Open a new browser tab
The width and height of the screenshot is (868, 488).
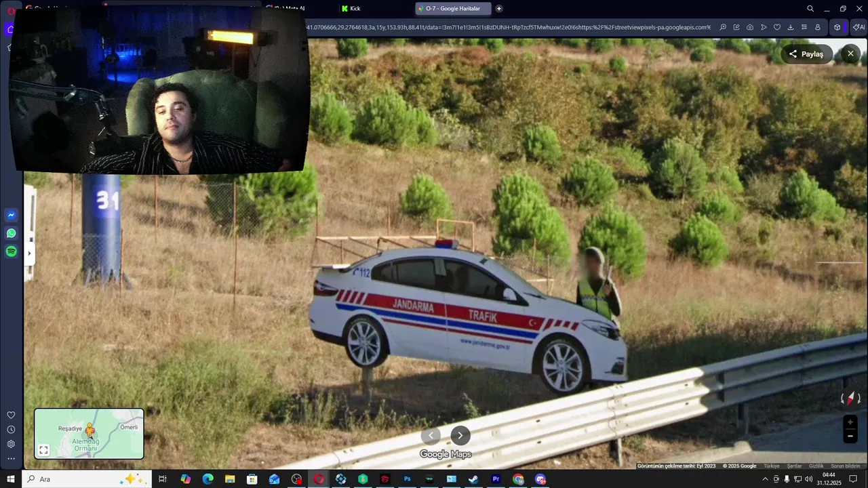499,8
